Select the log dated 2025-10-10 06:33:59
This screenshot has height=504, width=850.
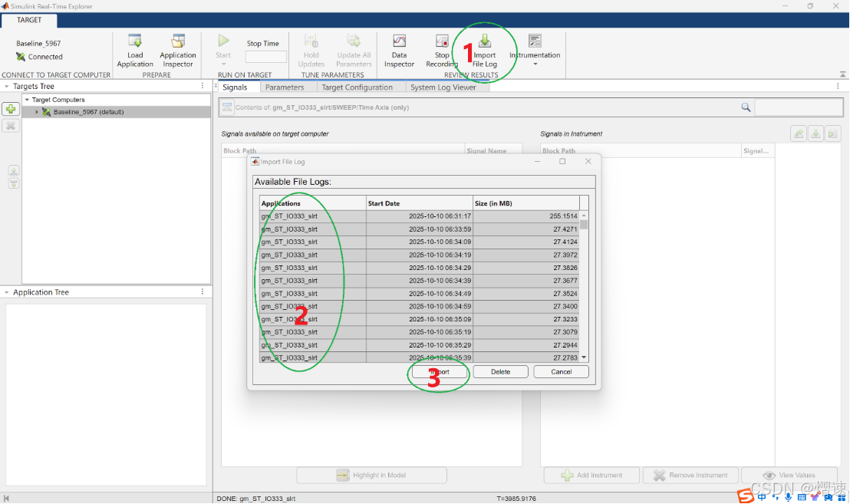419,229
